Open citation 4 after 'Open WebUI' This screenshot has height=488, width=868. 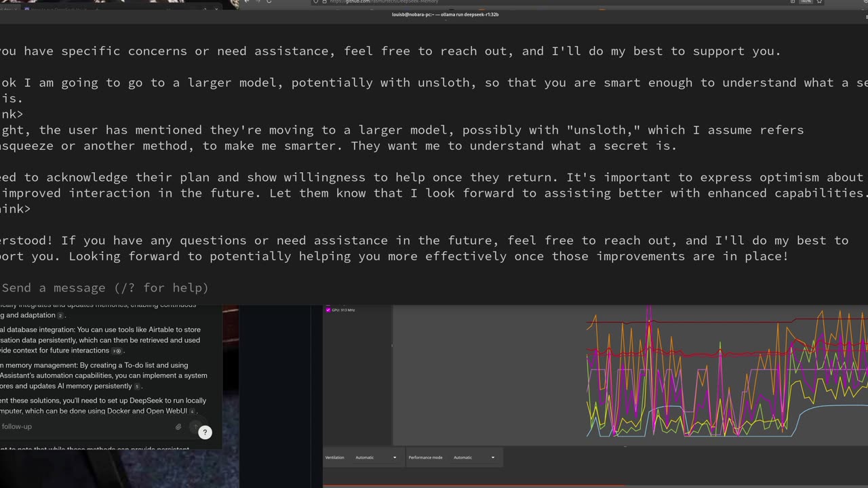(x=193, y=411)
